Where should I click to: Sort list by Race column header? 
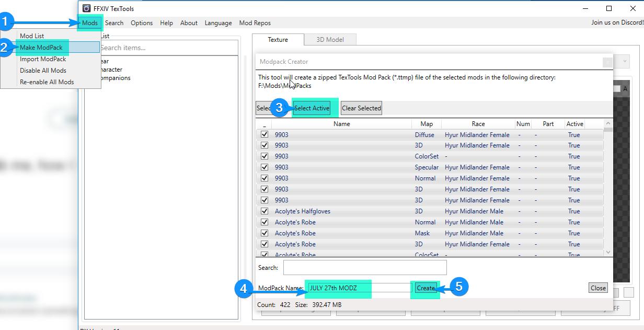point(478,124)
